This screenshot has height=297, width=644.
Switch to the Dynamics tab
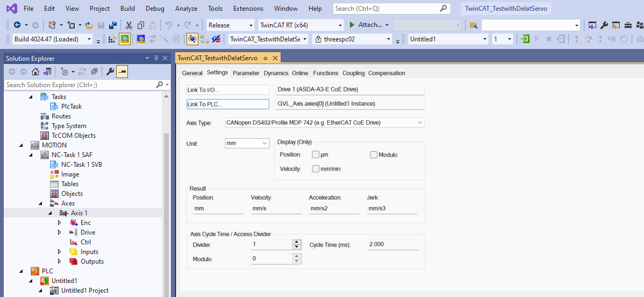276,73
